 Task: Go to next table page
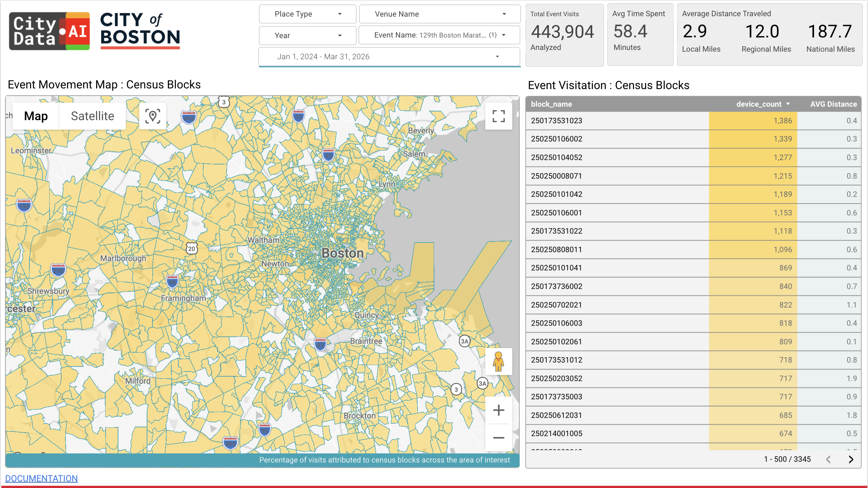click(851, 459)
